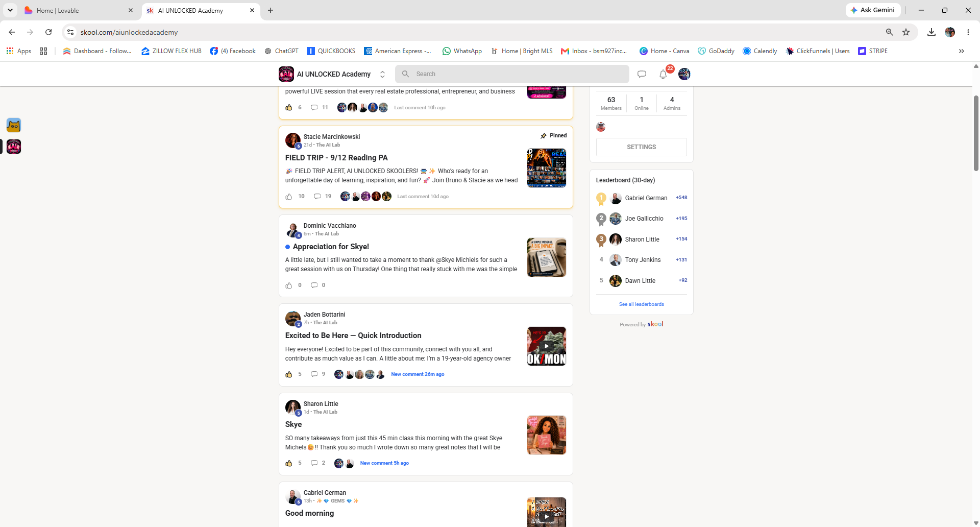Viewport: 980px width, 527px height.
Task: Open Dominic Vacchiano's profile avatar
Action: (x=293, y=230)
